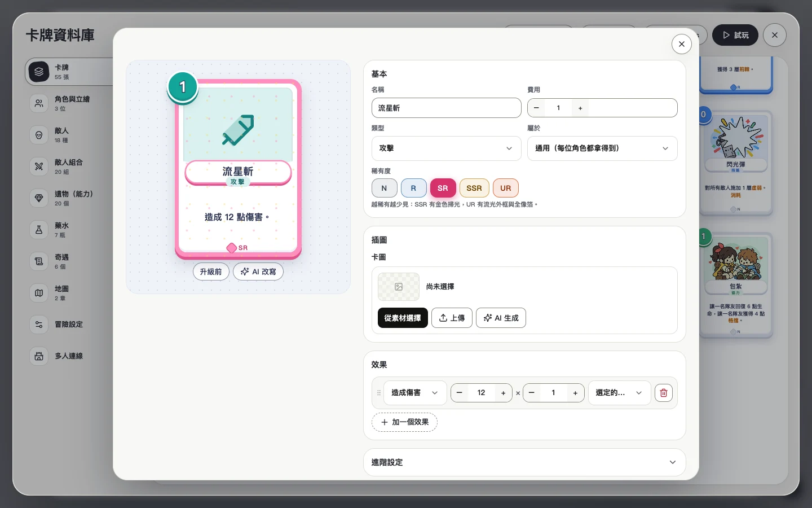Open the 地圖 map icon

(x=39, y=293)
